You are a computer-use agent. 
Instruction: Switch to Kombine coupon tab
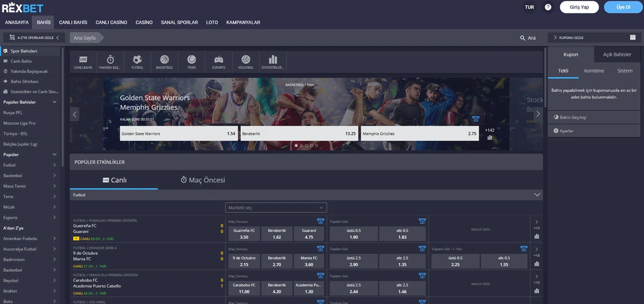point(594,71)
